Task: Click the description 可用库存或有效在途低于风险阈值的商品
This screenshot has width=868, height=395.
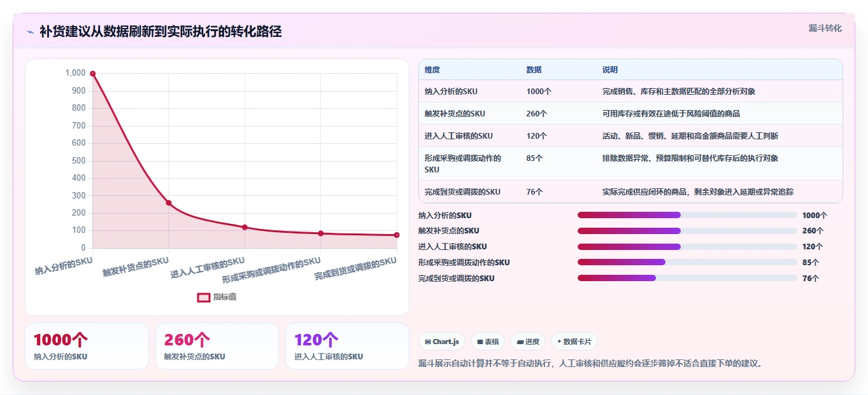Action: point(671,114)
